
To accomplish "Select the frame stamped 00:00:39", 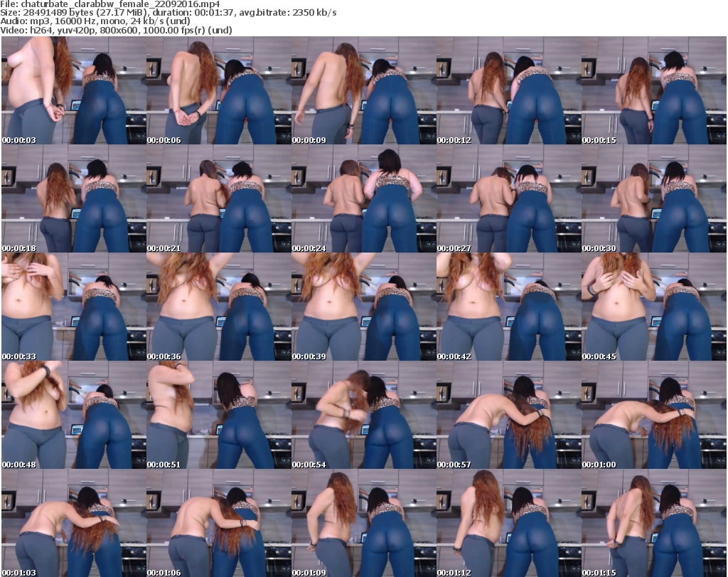I will point(363,307).
